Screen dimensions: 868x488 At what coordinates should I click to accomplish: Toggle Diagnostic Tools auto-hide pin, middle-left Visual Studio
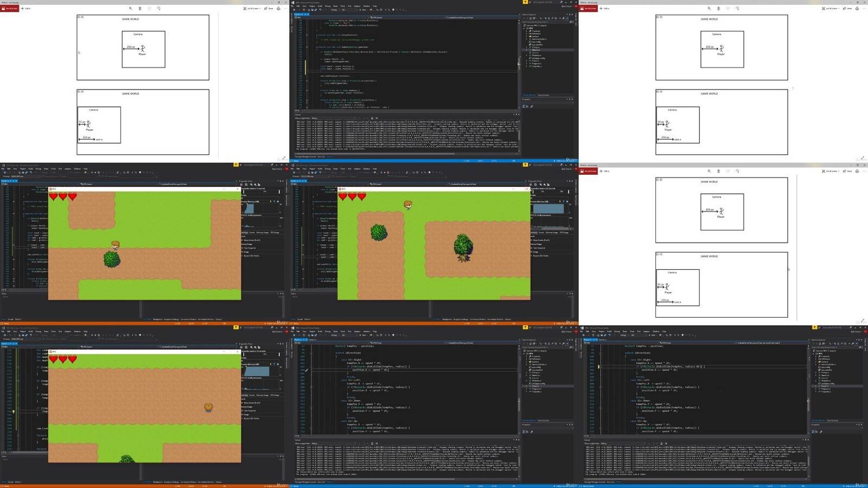(279, 181)
